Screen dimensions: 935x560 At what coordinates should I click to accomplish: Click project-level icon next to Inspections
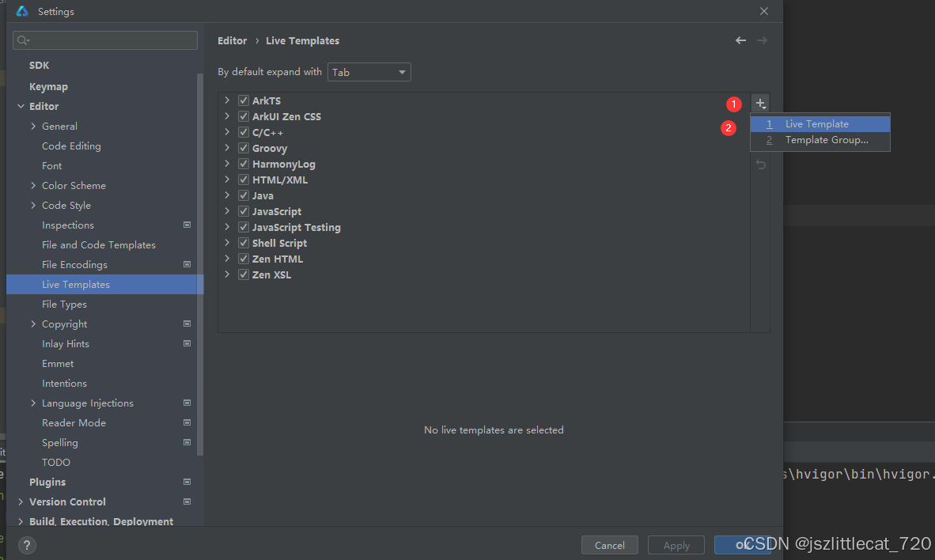tap(187, 225)
